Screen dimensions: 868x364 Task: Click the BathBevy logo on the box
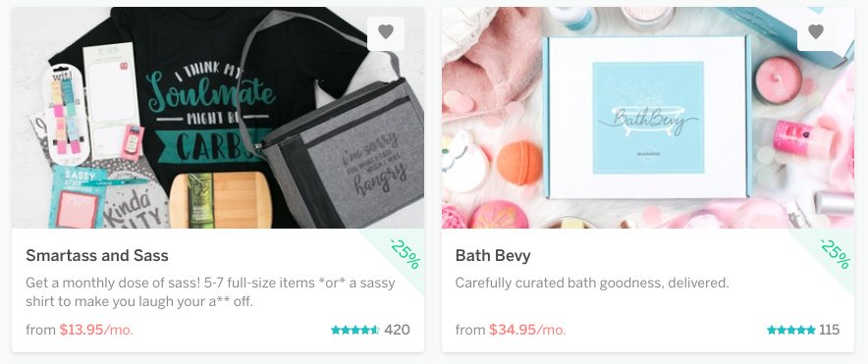tap(648, 118)
